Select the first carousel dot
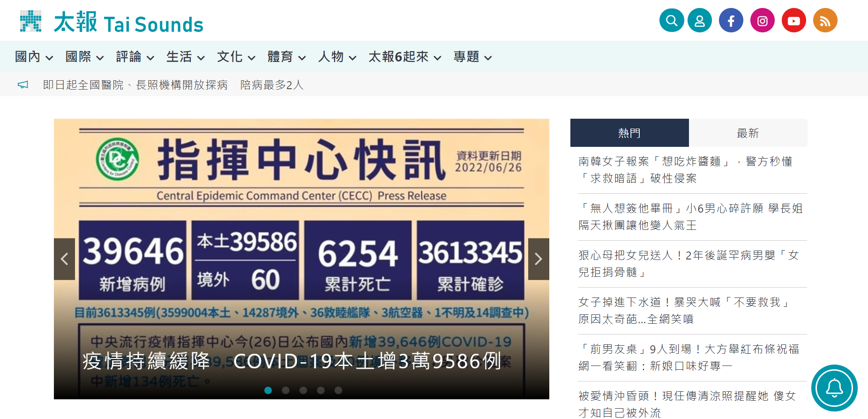The height and width of the screenshot is (419, 868). [x=268, y=390]
